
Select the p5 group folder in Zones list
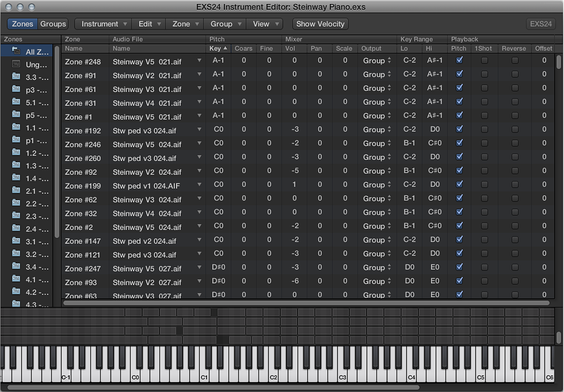[16, 116]
